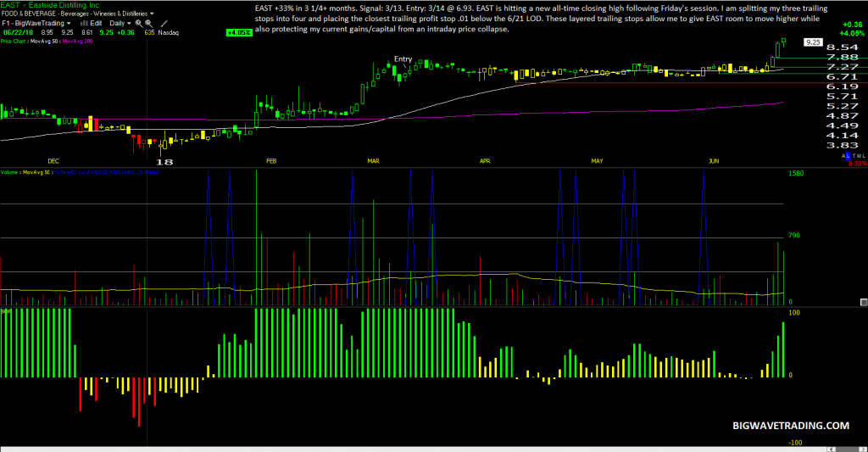
Task: Click the MovAvg 50 indicator label
Action: click(44, 41)
